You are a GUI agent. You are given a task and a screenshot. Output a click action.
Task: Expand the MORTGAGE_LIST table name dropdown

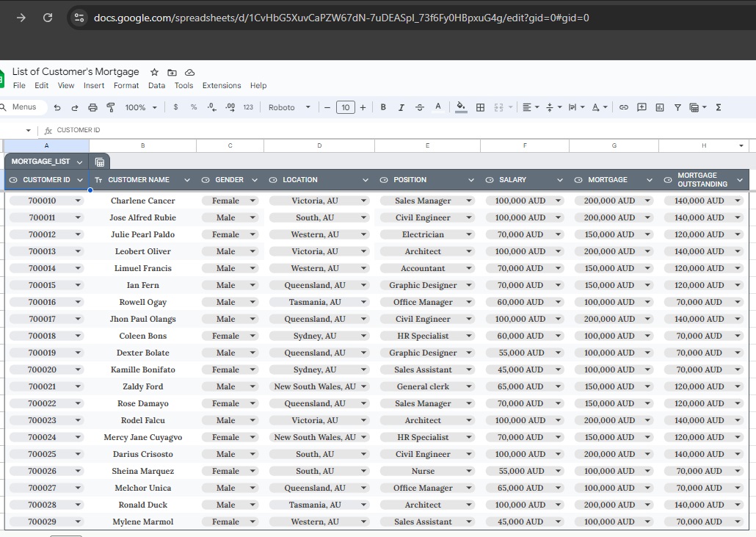[79, 162]
